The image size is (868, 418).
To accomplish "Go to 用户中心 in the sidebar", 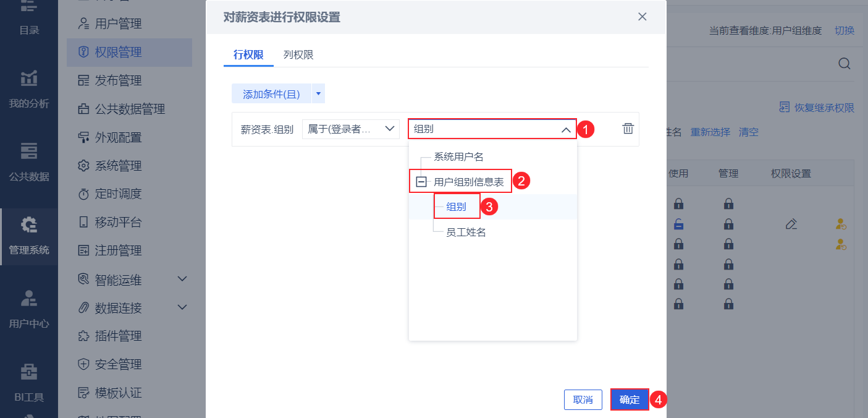I will point(29,309).
